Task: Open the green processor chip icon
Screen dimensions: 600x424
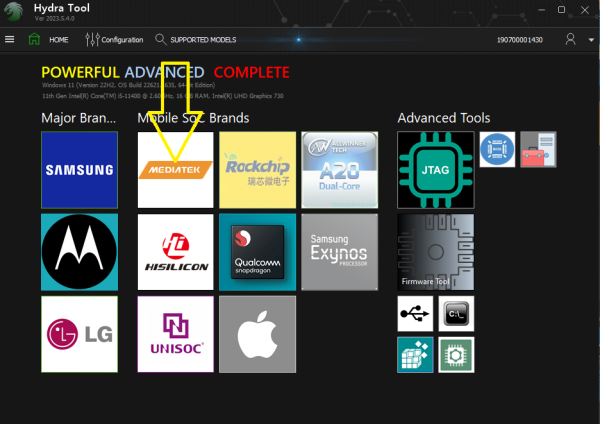Action: coord(456,355)
